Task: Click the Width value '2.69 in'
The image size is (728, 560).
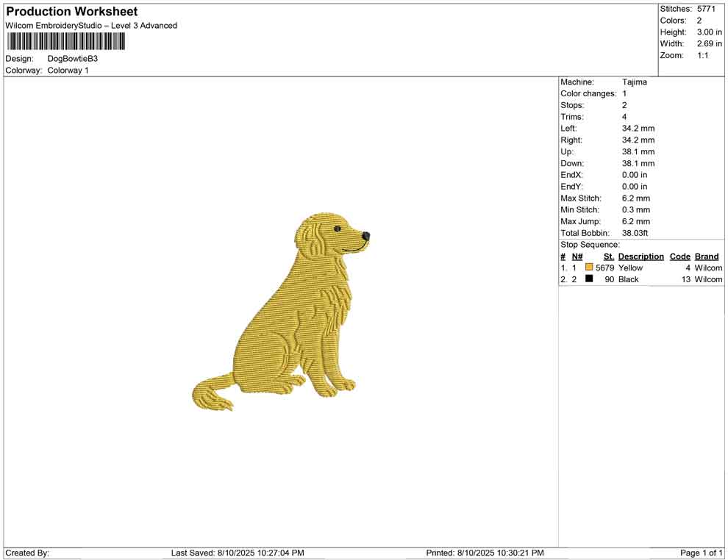Action: pyautogui.click(x=710, y=43)
